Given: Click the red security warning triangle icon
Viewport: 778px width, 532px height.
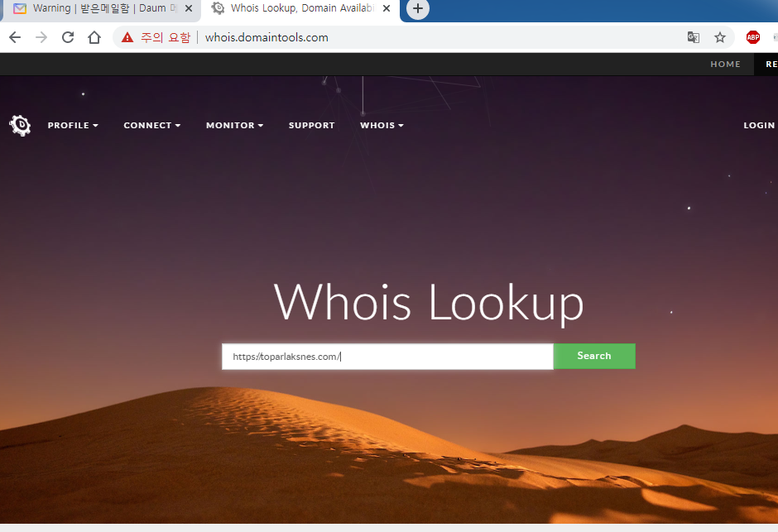Looking at the screenshot, I should point(127,37).
